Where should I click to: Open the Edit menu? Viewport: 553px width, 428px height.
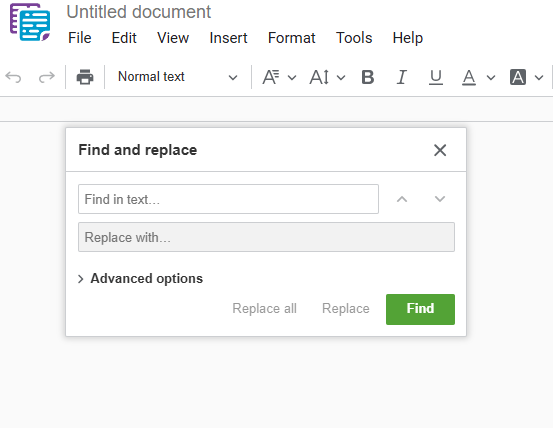(124, 38)
